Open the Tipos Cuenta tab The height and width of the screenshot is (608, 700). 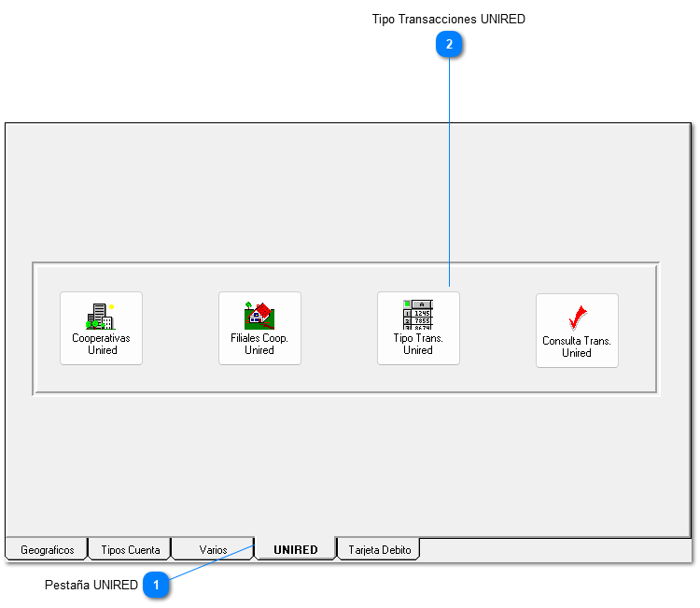130,550
